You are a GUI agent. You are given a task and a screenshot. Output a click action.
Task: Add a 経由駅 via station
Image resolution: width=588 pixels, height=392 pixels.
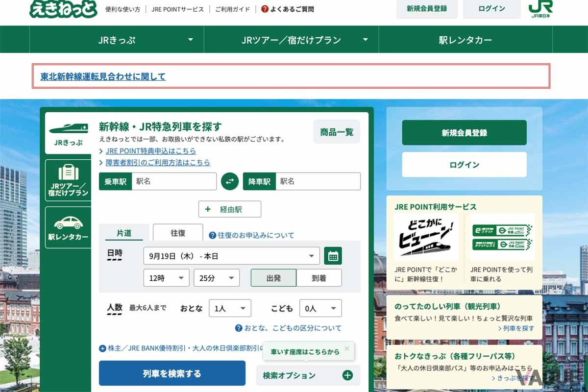230,209
